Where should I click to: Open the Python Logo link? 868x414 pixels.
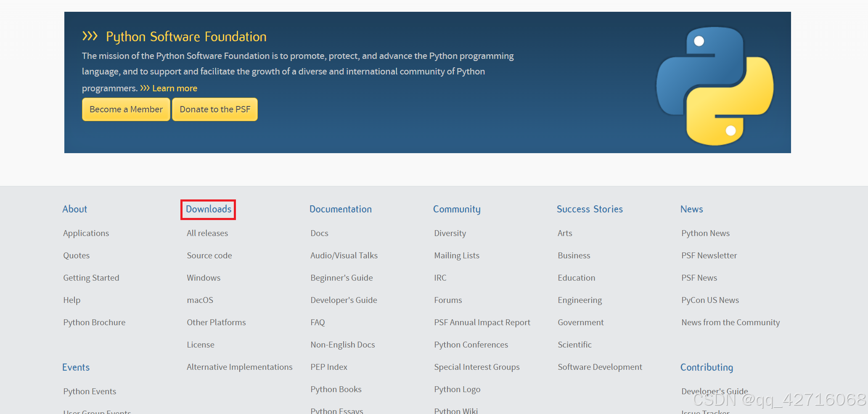click(x=457, y=389)
